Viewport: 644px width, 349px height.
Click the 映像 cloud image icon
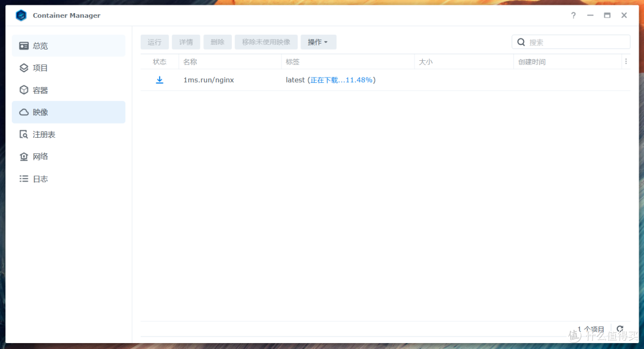24,112
